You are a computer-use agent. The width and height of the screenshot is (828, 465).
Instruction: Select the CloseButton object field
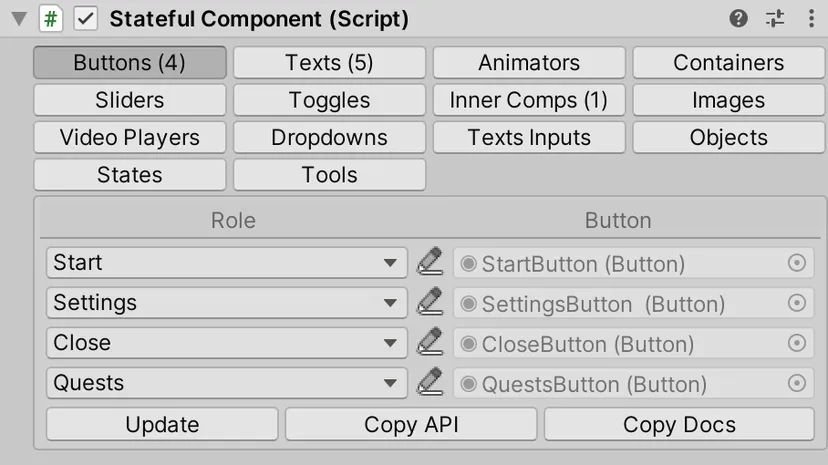coord(633,344)
